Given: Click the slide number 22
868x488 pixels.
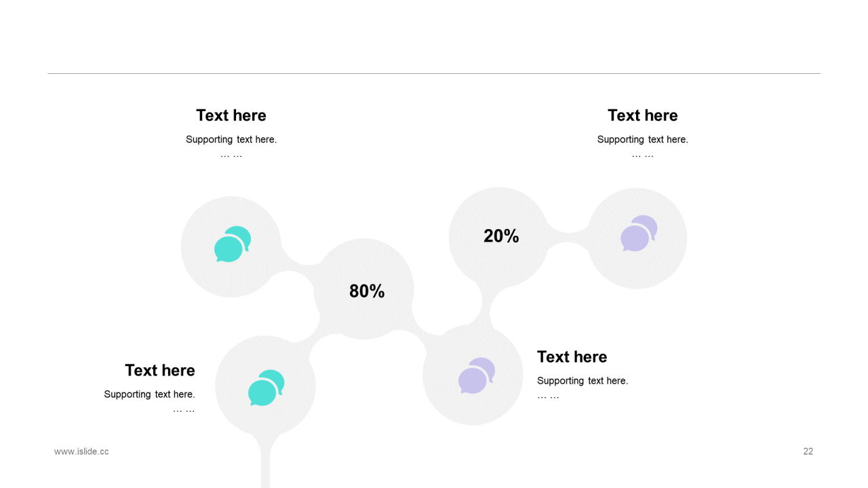Looking at the screenshot, I should coord(808,451).
